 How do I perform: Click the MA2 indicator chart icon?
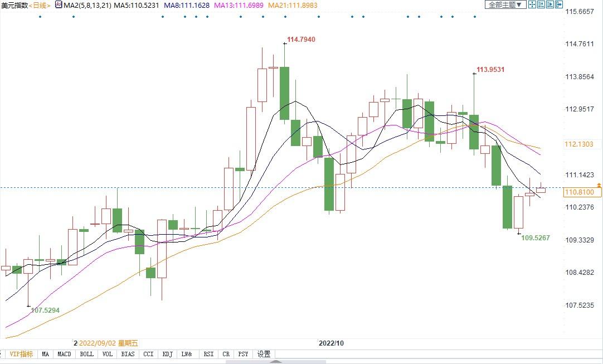(58, 5)
